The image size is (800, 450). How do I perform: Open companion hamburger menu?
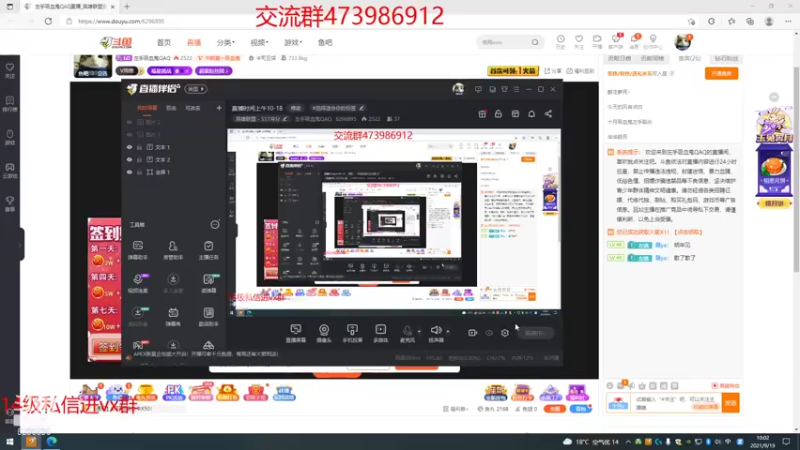(x=516, y=89)
